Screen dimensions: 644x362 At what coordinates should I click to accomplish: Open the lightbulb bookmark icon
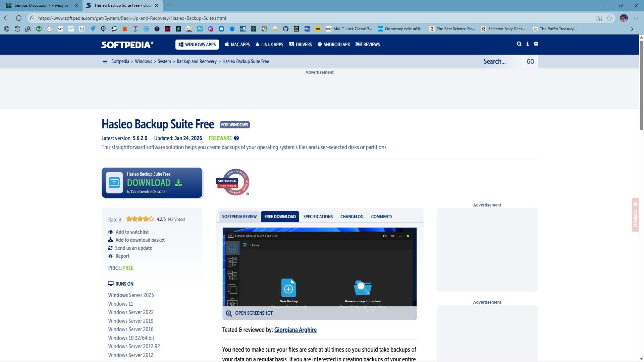pyautogui.click(x=275, y=29)
